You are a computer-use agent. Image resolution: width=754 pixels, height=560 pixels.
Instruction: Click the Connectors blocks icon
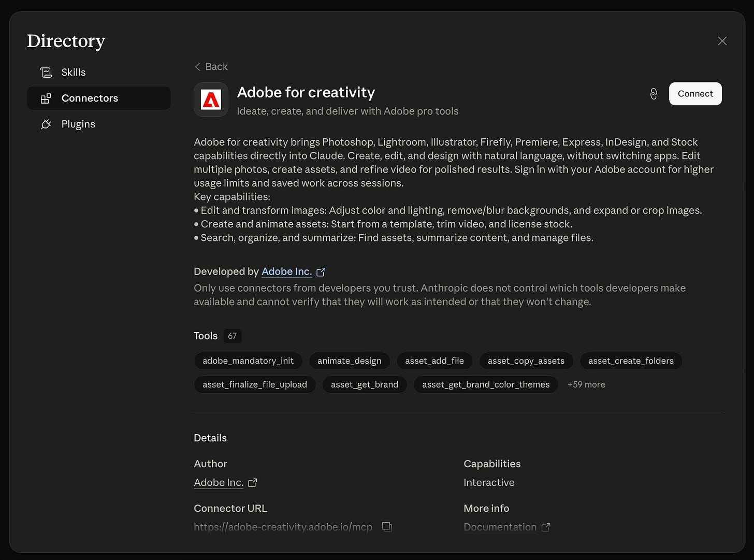pyautogui.click(x=46, y=98)
